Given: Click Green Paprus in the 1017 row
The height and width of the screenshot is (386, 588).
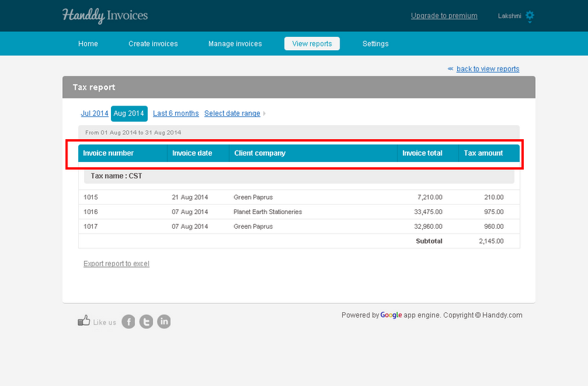Looking at the screenshot, I should [253, 226].
